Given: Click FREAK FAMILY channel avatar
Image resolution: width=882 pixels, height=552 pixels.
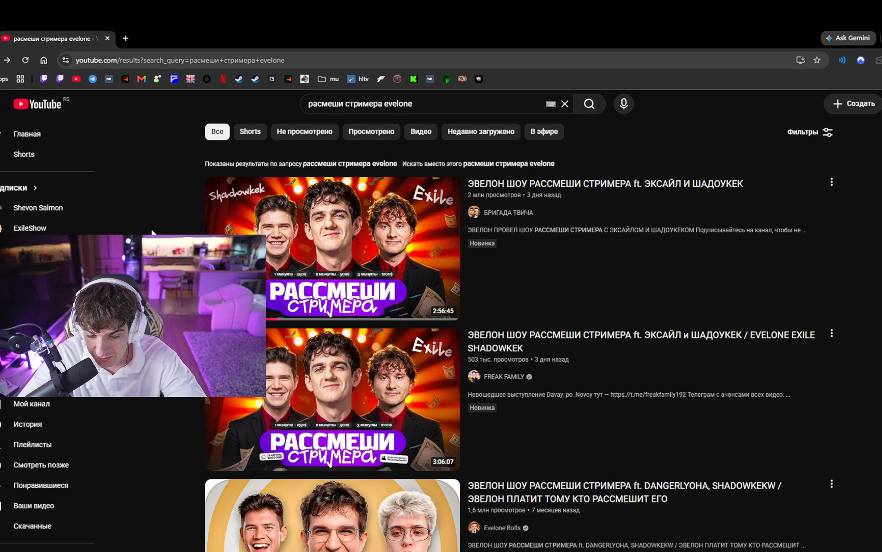Looking at the screenshot, I should point(474,376).
